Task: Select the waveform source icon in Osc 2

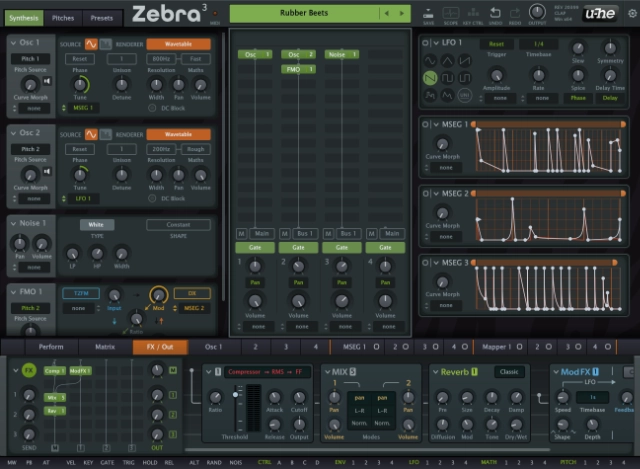Action: (91, 134)
